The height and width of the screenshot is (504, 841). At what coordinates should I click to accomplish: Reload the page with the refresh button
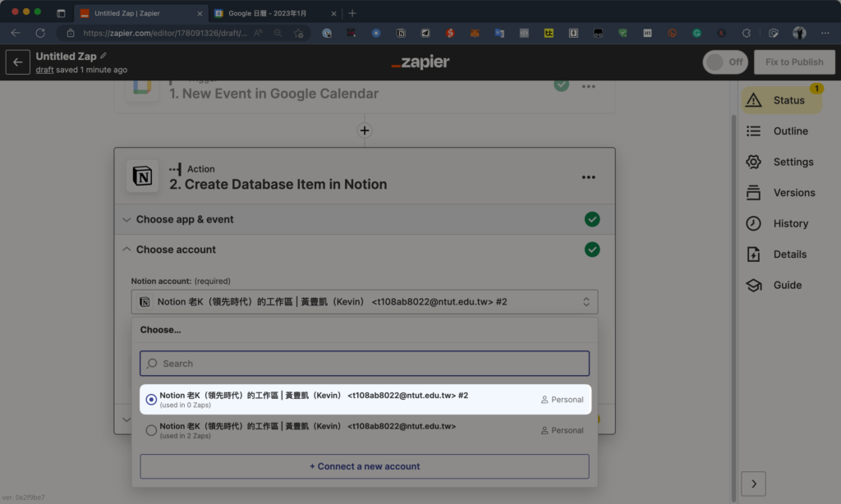click(40, 33)
